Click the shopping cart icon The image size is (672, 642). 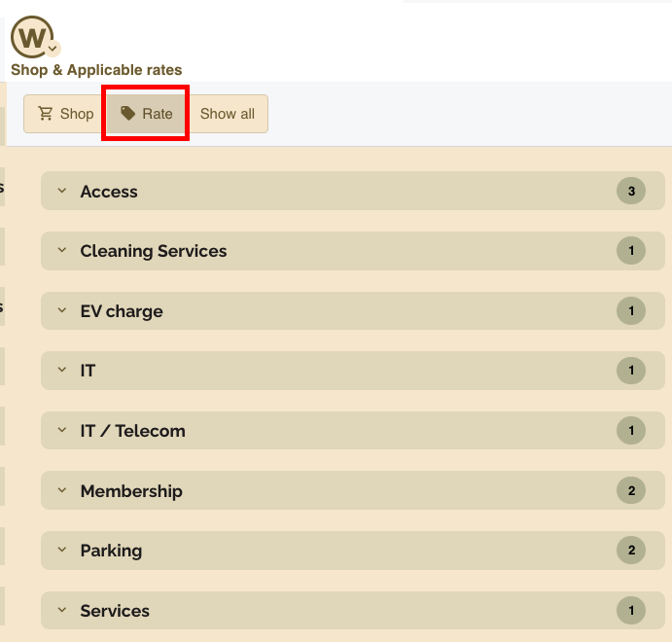[45, 114]
